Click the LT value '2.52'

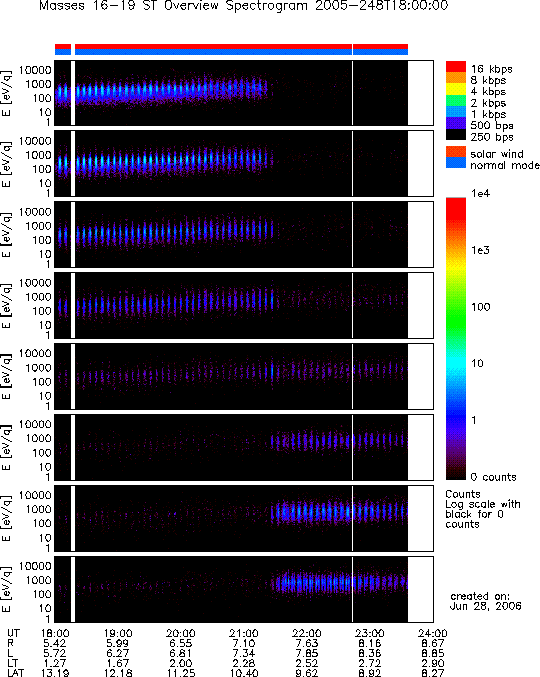pos(307,663)
